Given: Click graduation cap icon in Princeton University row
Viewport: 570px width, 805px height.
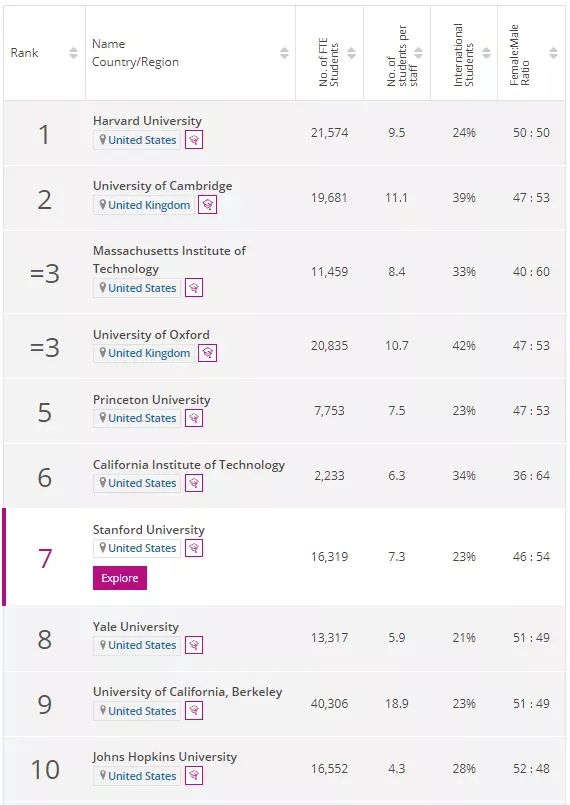Looking at the screenshot, I should click(194, 418).
